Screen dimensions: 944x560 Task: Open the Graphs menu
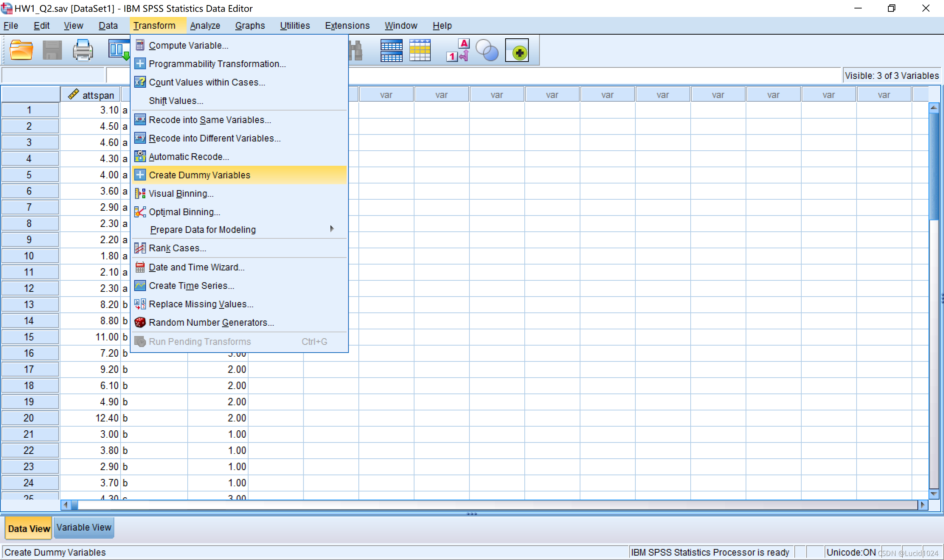tap(250, 26)
